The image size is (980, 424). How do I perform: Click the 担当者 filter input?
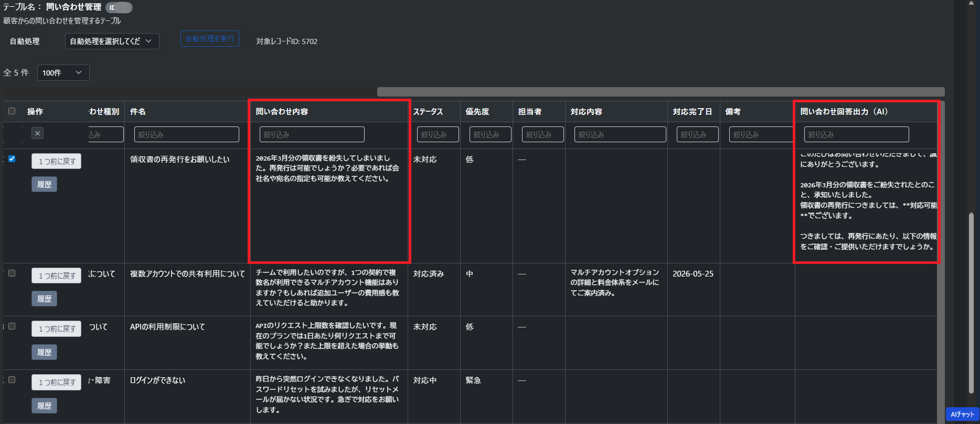point(543,134)
